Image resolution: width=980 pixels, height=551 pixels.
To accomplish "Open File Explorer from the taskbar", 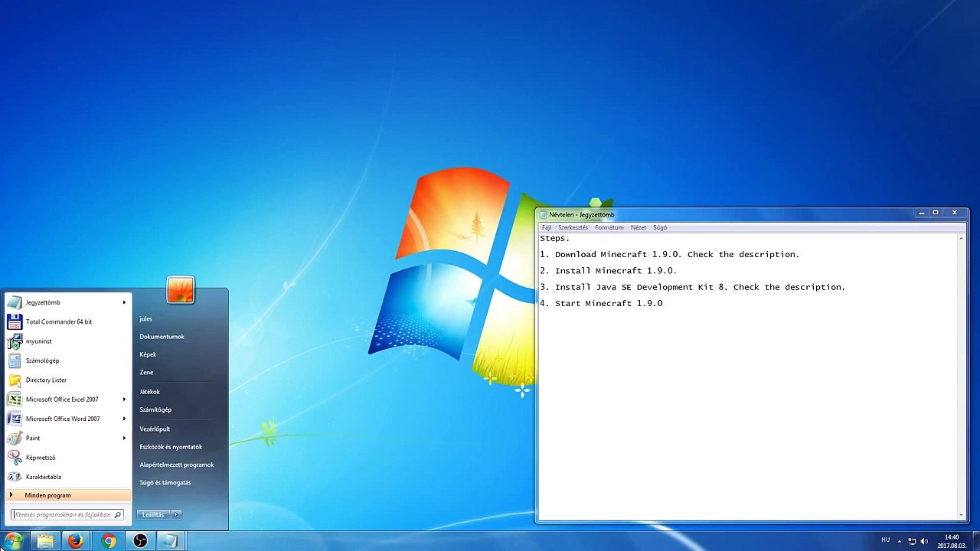I will tap(45, 541).
